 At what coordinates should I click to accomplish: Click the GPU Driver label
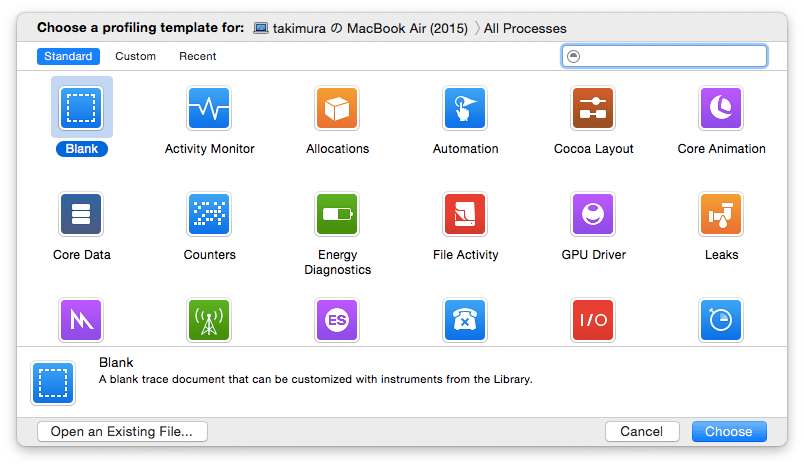tap(593, 255)
